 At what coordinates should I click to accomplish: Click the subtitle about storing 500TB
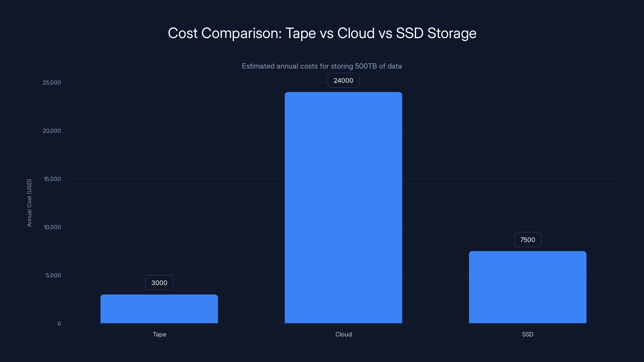pos(322,66)
